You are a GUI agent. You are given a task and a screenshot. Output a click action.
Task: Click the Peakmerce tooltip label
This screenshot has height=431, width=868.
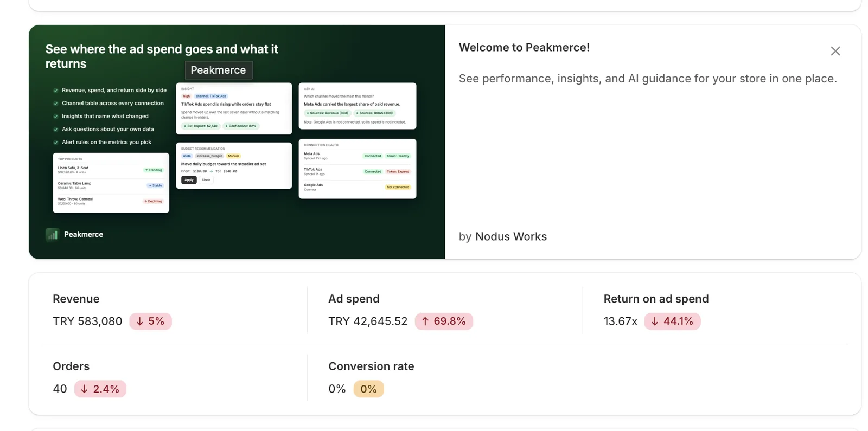218,70
